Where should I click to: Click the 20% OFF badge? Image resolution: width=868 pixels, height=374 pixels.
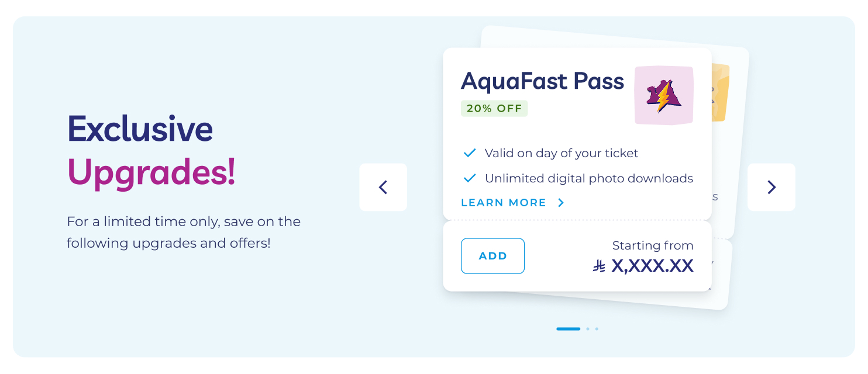coord(494,109)
